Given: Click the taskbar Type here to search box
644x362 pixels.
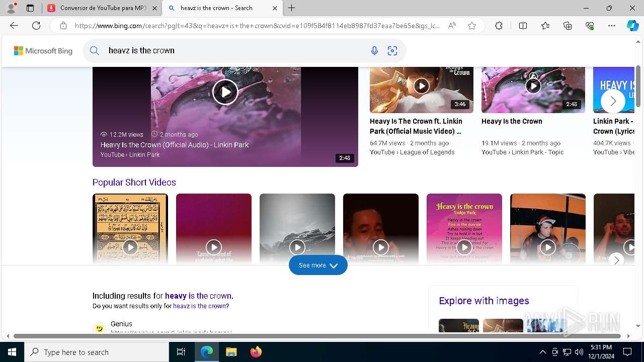Looking at the screenshot, I should coord(97,352).
